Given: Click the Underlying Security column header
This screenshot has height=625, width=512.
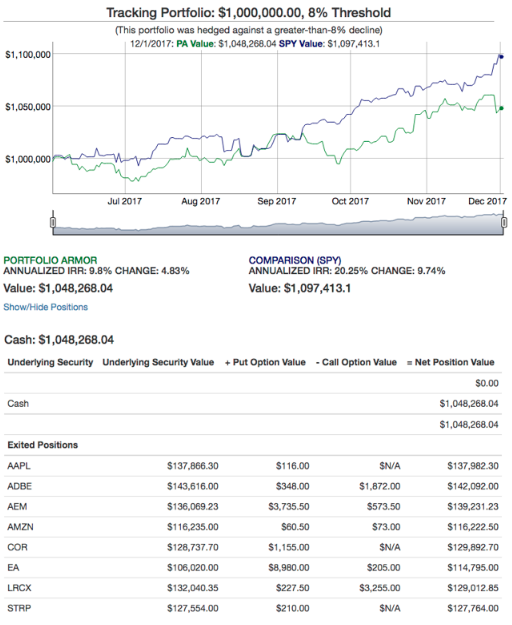Looking at the screenshot, I should pyautogui.click(x=50, y=362).
